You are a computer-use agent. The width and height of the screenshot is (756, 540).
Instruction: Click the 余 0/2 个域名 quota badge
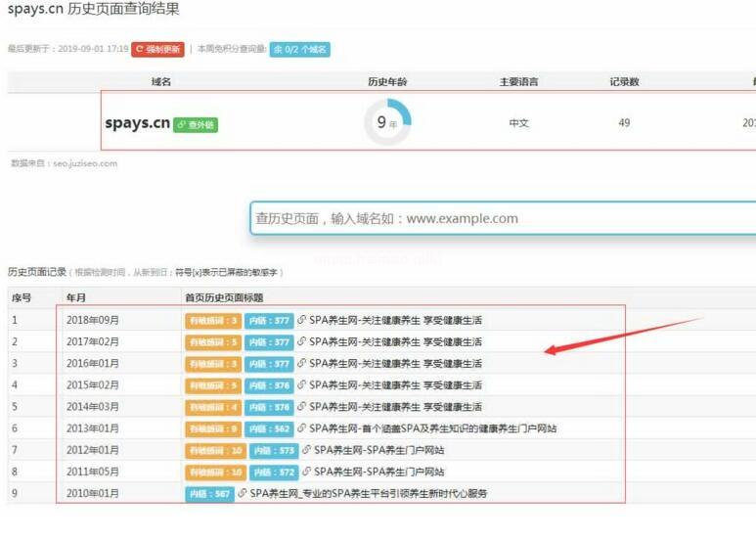coord(300,49)
